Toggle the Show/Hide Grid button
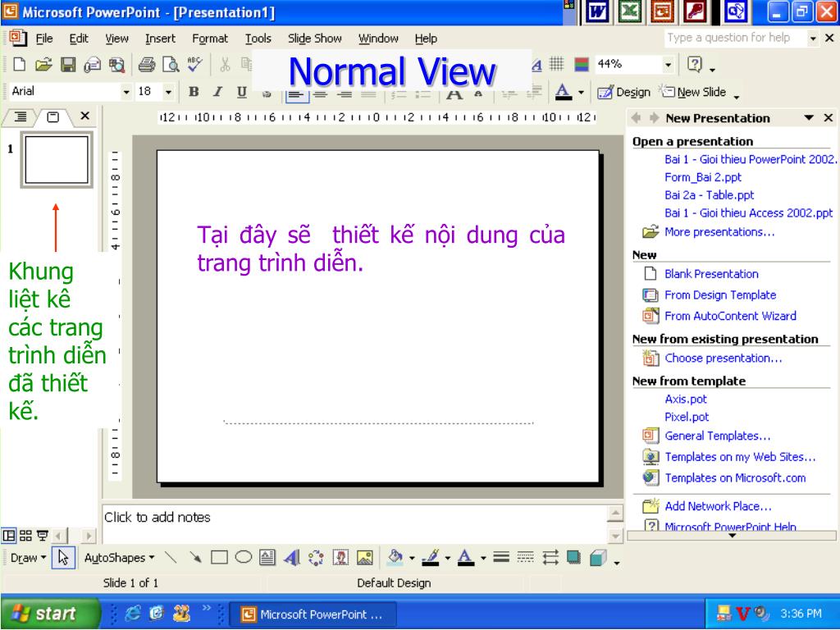Screen dimensions: 840x630 (557, 65)
